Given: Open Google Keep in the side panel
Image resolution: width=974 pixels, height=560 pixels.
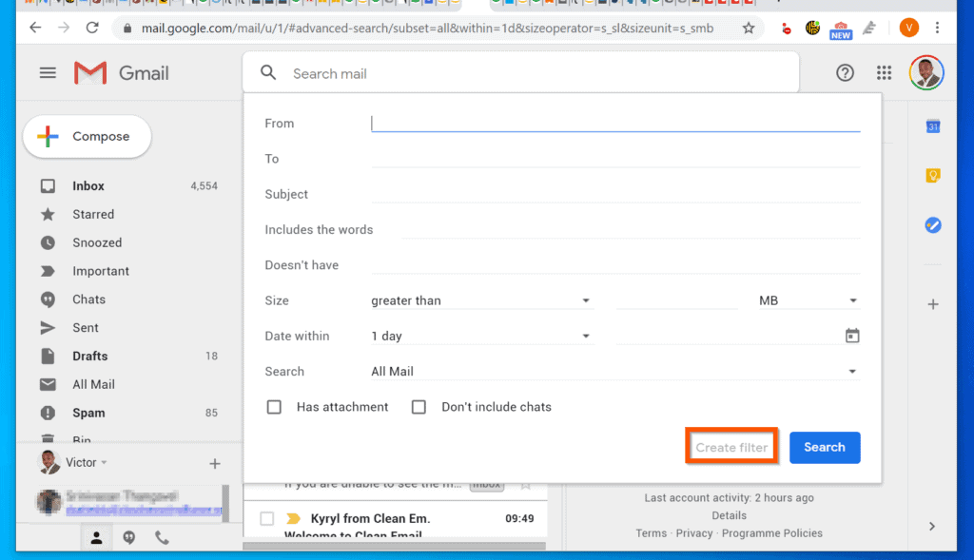Looking at the screenshot, I should 932,175.
